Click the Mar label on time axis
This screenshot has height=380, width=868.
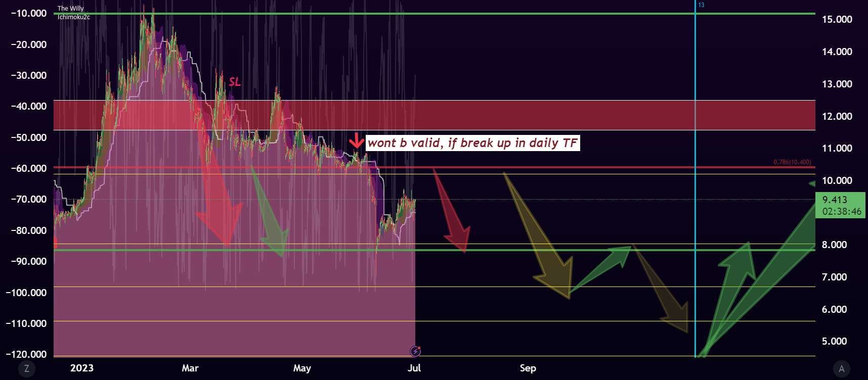[x=190, y=368]
